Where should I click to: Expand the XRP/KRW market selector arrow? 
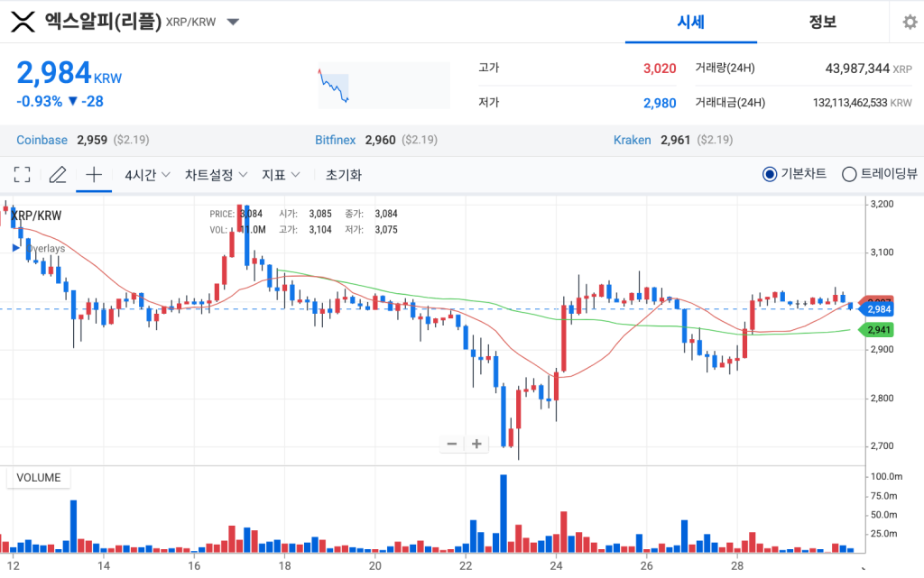[234, 22]
